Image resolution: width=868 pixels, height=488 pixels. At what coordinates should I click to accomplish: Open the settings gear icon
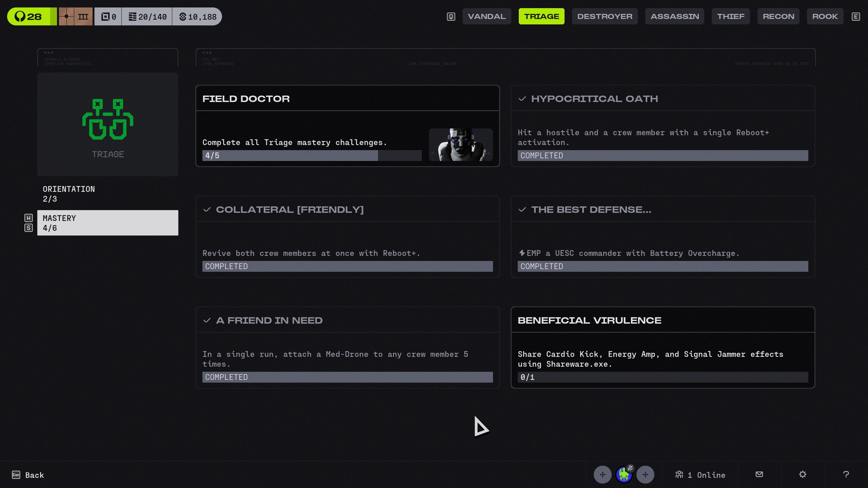(x=803, y=474)
